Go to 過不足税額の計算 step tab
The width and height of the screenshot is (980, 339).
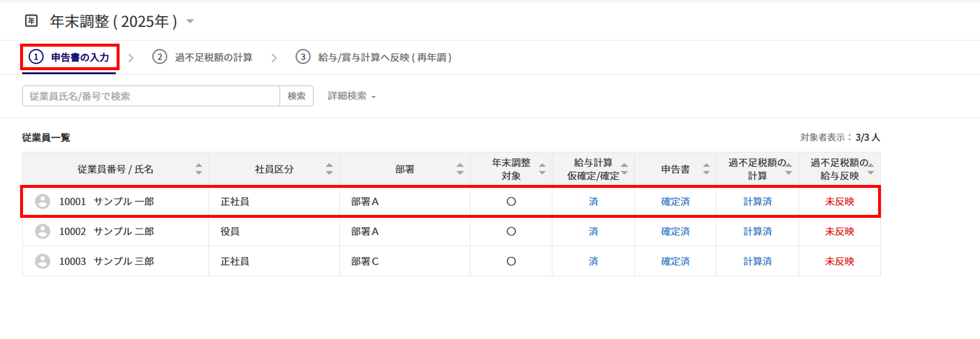tap(203, 57)
